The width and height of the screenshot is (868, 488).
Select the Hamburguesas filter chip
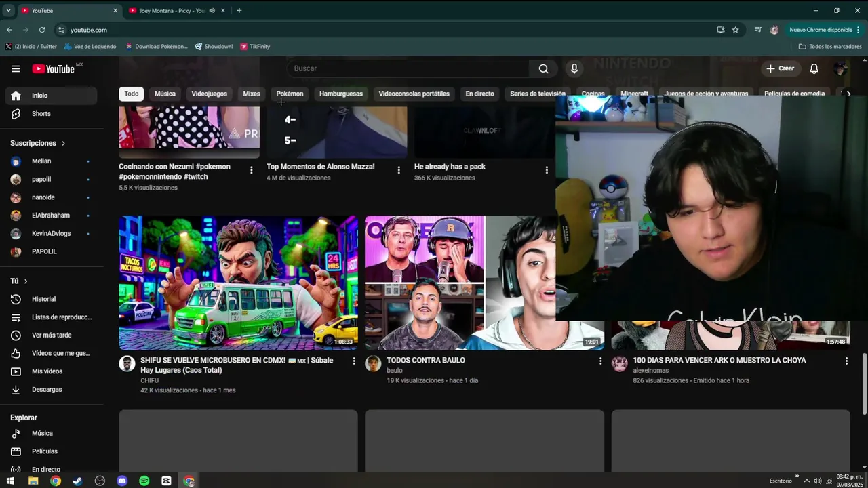[x=341, y=94]
